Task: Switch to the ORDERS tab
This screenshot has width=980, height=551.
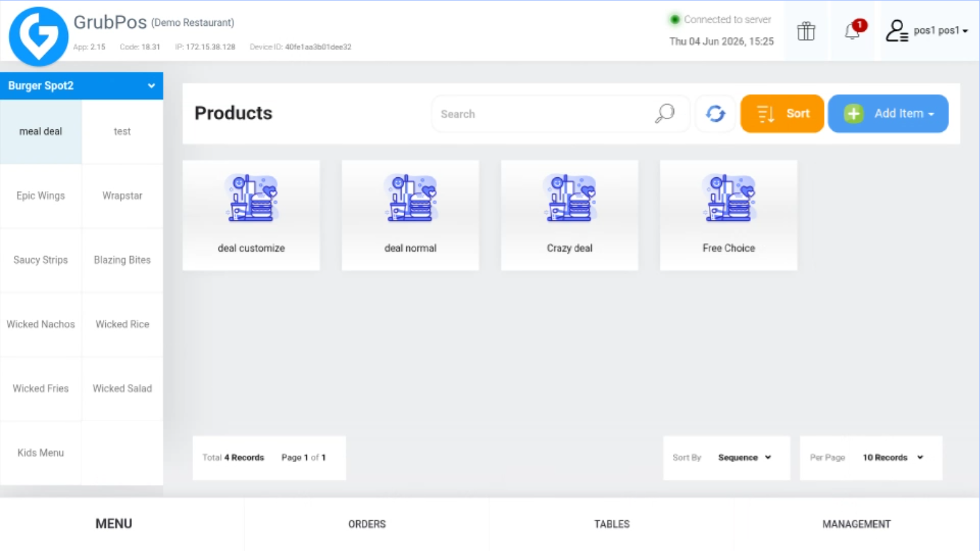Action: click(367, 524)
